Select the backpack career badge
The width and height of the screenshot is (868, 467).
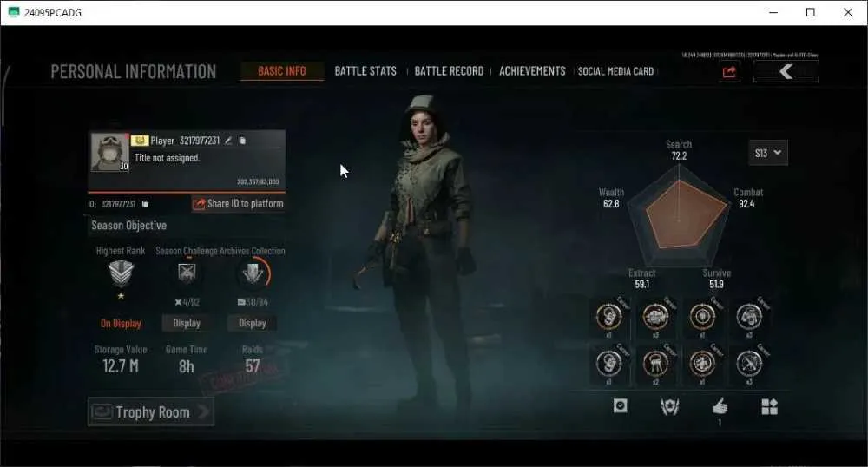[749, 317]
